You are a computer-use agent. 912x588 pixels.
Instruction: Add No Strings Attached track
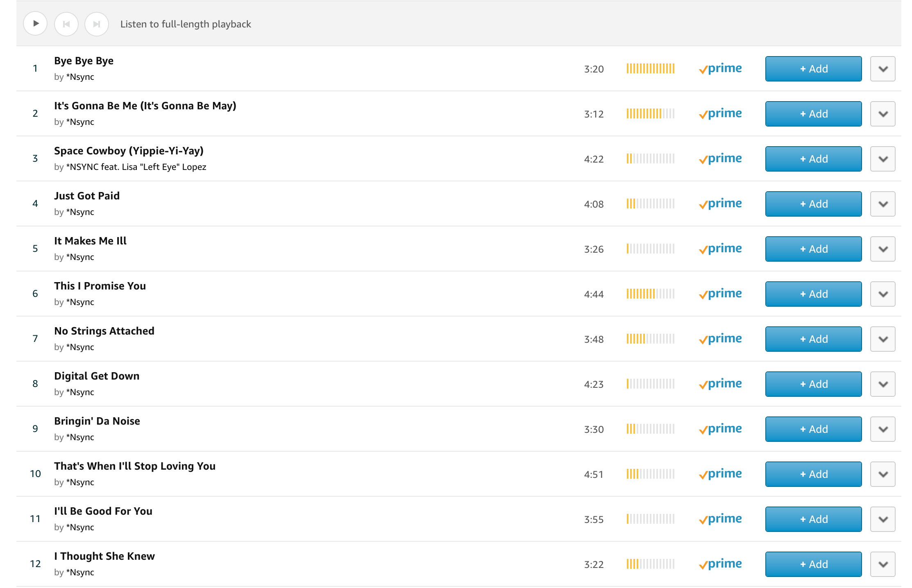tap(813, 339)
